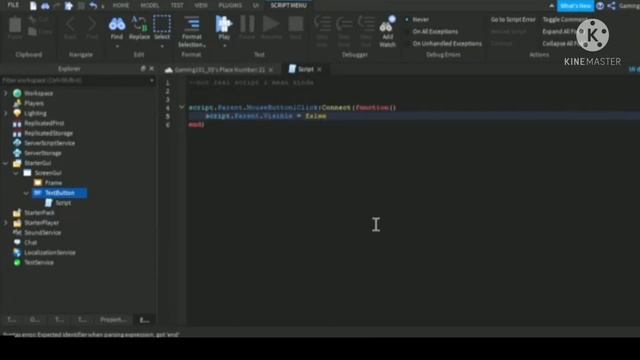The width and height of the screenshot is (640, 360).
Task: Open the Find dropdown arrow
Action: click(117, 46)
